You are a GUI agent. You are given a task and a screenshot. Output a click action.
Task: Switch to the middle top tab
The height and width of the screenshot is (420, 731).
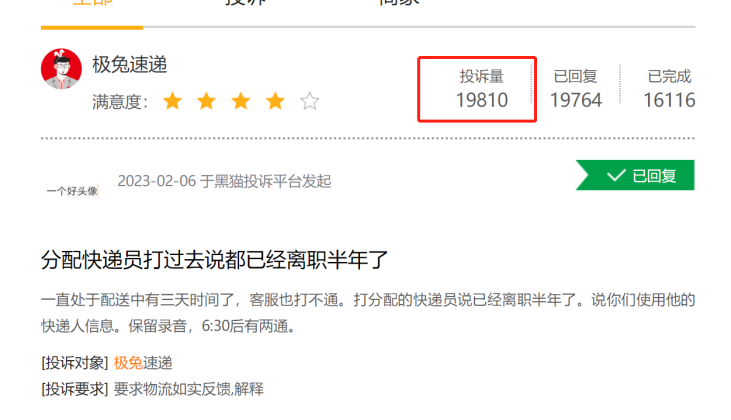coord(246,2)
